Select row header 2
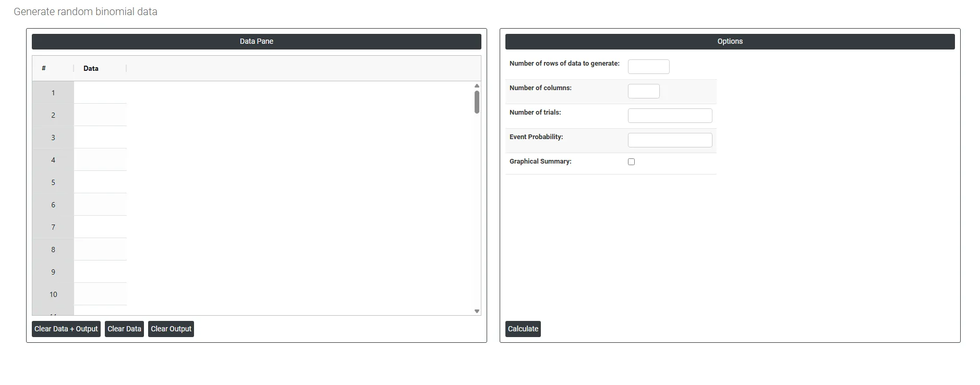 pos(53,115)
